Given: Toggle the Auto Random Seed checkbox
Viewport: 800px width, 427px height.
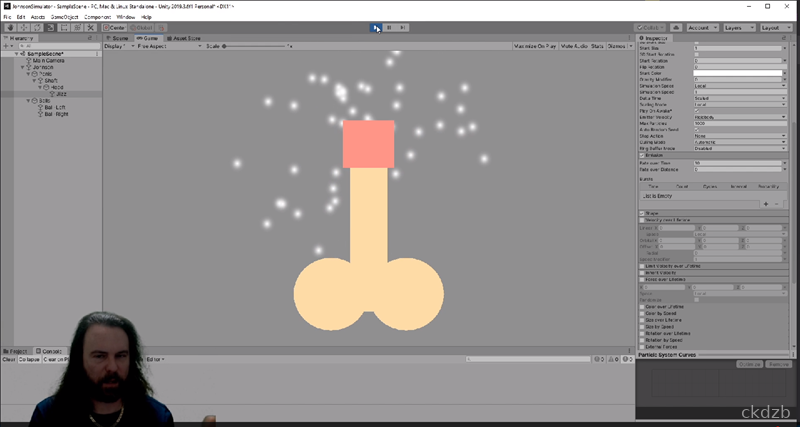Looking at the screenshot, I should click(697, 130).
